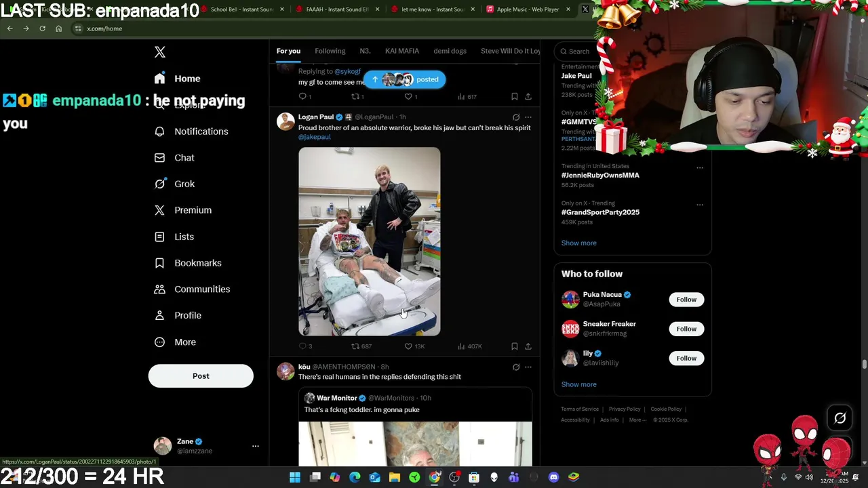Reload the browser page
The width and height of the screenshot is (868, 488).
click(x=42, y=28)
